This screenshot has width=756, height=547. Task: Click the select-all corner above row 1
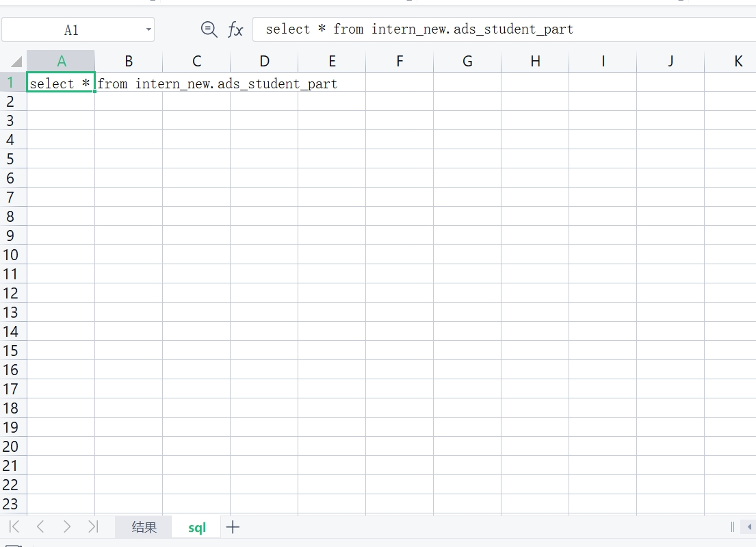click(x=15, y=61)
